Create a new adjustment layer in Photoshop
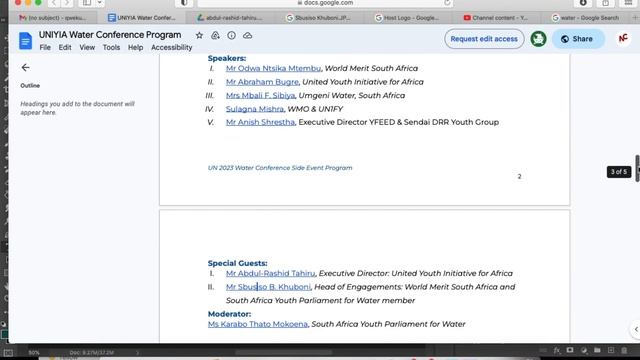 coord(584,350)
